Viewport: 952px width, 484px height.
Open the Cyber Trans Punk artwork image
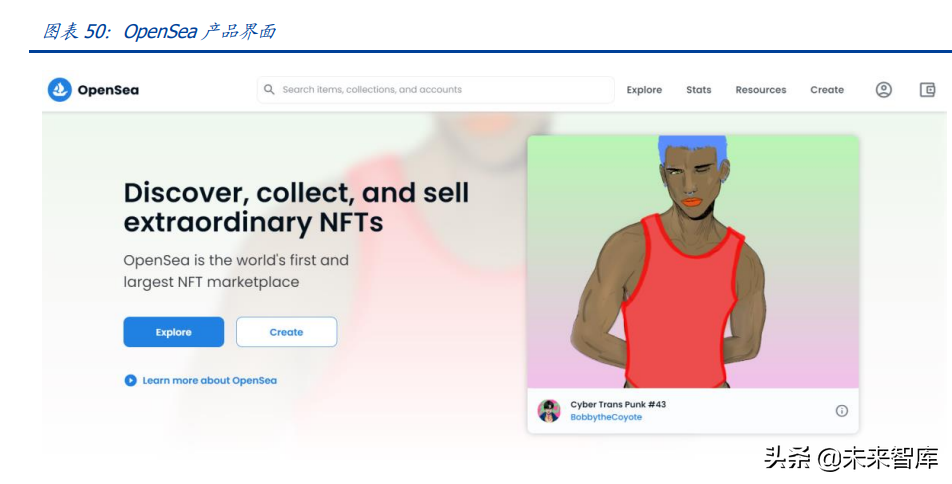[x=692, y=262]
